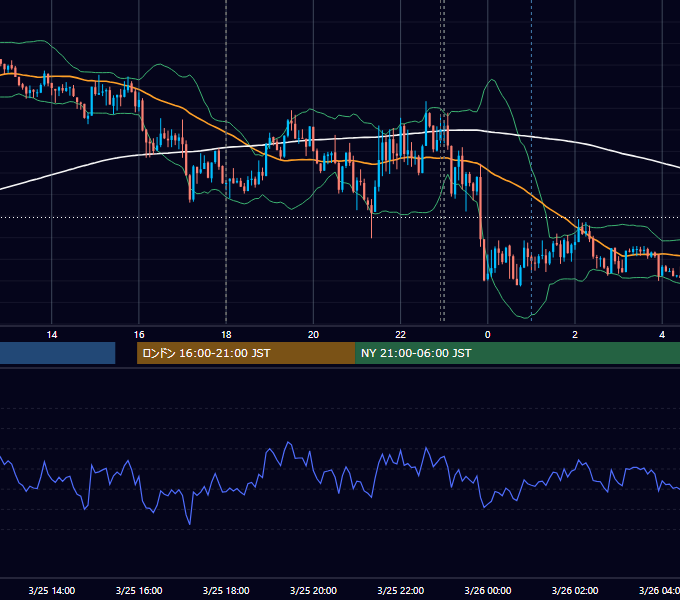Image resolution: width=680 pixels, height=600 pixels.
Task: Click the NY 21:00-06:00 JST session bar
Action: (x=517, y=353)
